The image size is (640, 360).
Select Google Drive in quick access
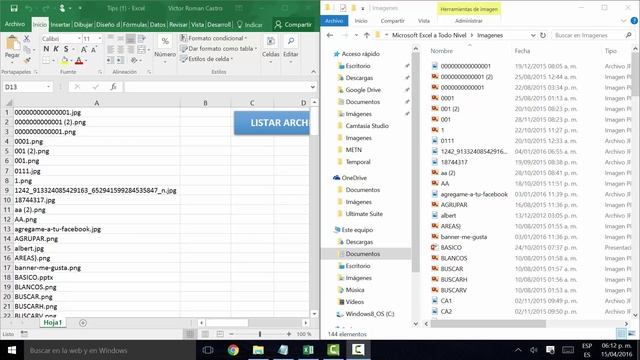coord(363,90)
